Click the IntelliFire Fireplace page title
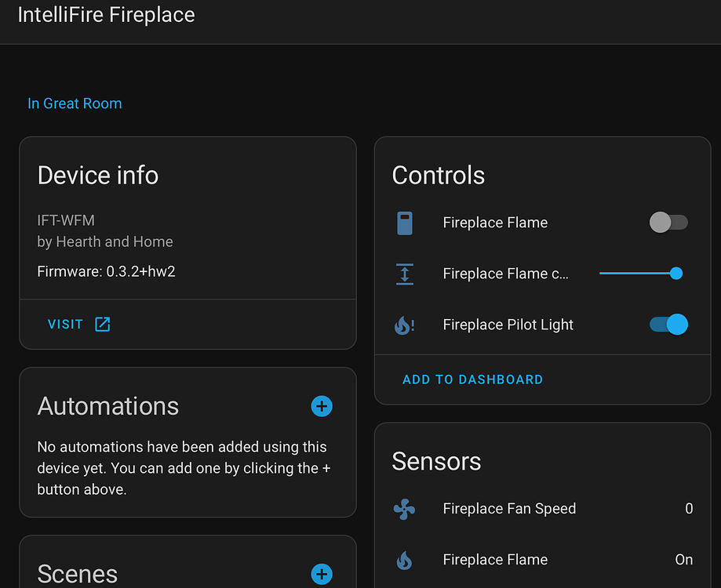721x588 pixels. [x=106, y=15]
